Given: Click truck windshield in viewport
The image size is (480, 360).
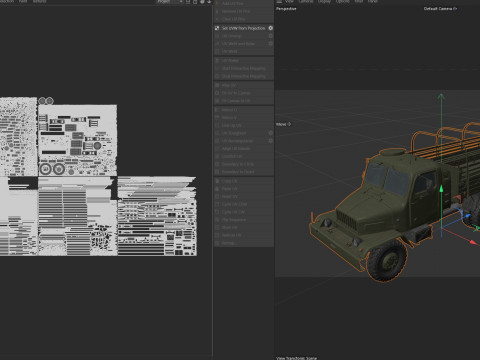Looking at the screenshot, I should (387, 179).
